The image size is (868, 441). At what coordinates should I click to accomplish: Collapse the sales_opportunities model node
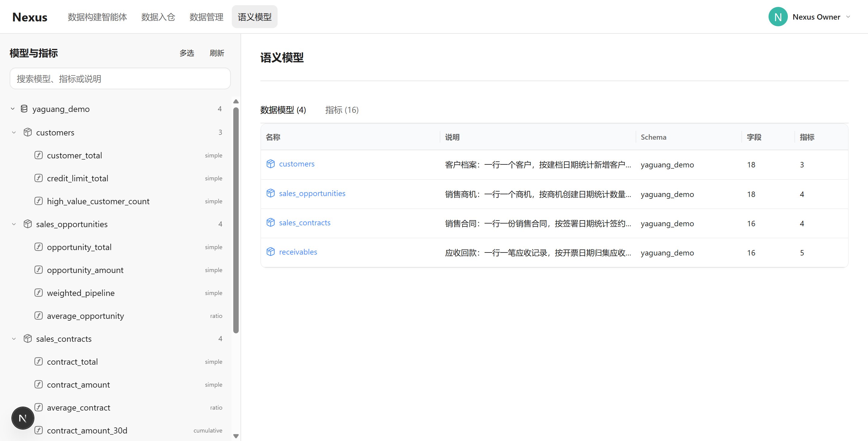14,224
